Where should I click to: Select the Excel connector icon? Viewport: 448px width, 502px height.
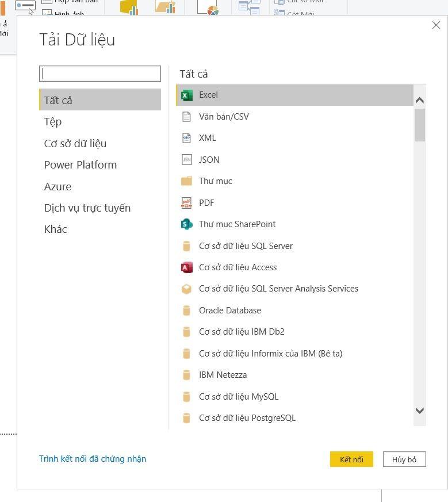coord(186,95)
